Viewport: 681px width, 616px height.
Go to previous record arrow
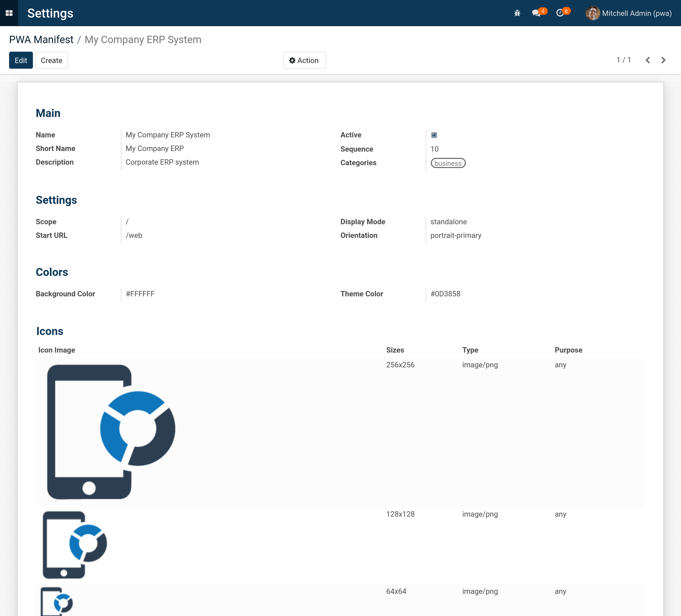coord(648,60)
